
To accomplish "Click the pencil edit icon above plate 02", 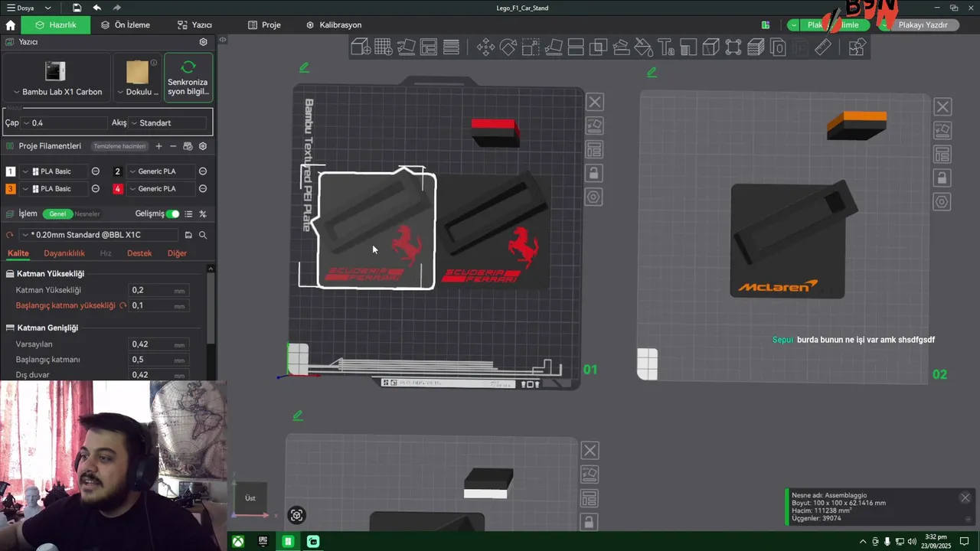I will (652, 72).
